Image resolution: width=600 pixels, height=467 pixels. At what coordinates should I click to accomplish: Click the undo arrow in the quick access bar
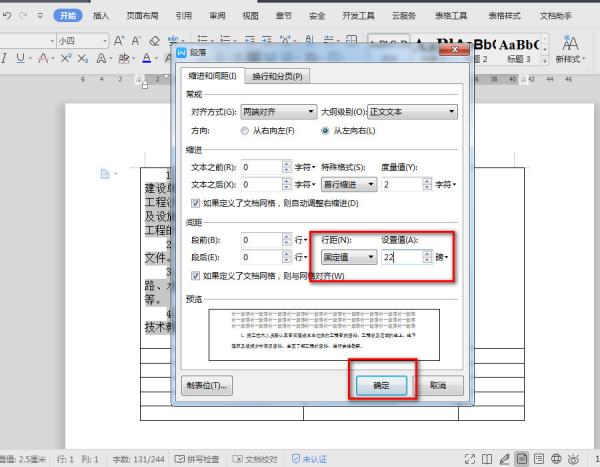tap(9, 16)
